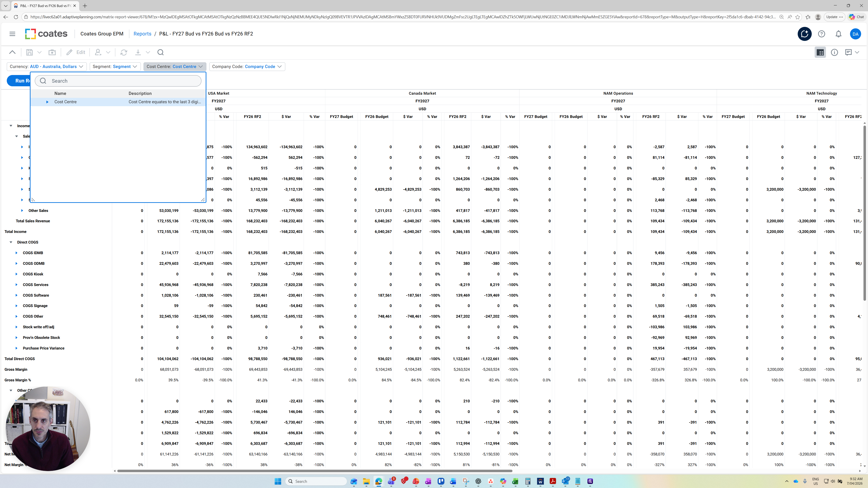Toggle the report grid view icon

[820, 52]
